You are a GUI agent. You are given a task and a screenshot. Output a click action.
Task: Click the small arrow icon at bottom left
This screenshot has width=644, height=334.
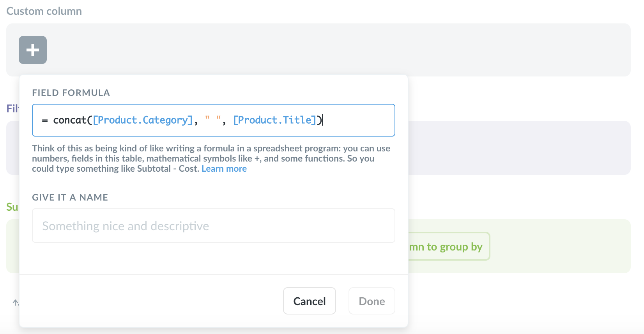pyautogui.click(x=16, y=302)
